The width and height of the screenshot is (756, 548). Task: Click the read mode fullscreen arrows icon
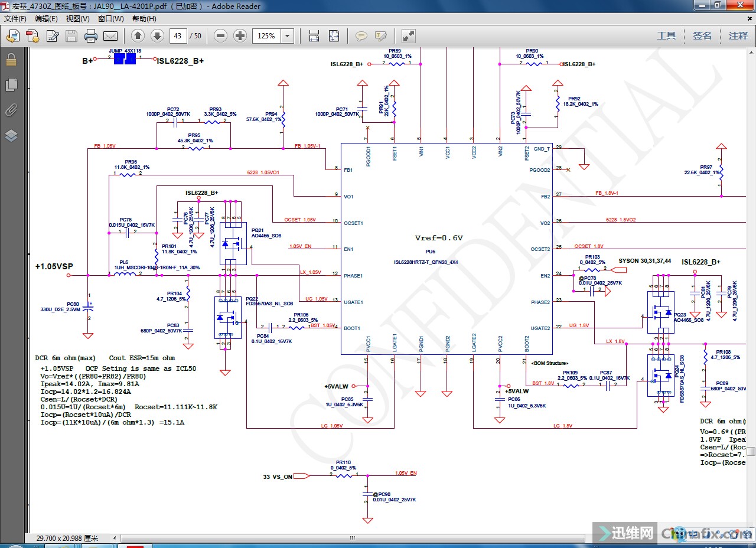tap(408, 36)
